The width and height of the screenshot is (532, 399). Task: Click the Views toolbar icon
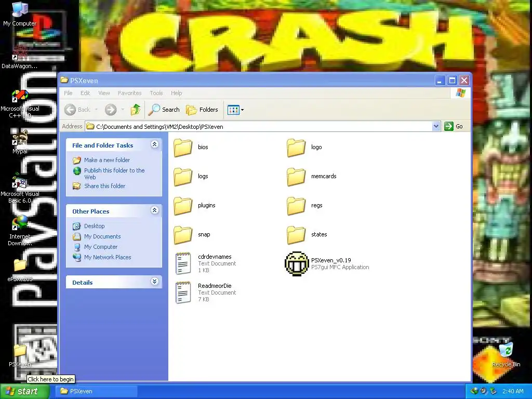coord(233,110)
